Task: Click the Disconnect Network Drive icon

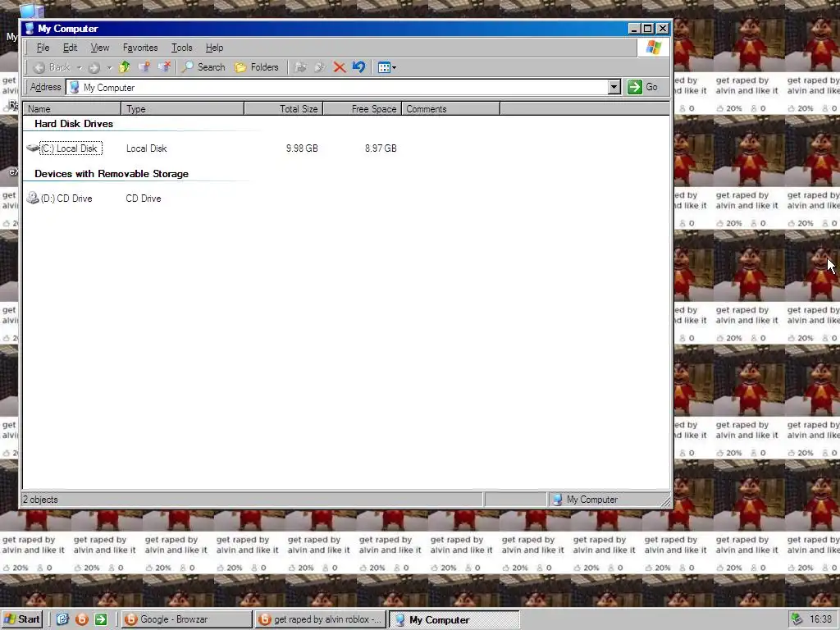Action: 164,67
